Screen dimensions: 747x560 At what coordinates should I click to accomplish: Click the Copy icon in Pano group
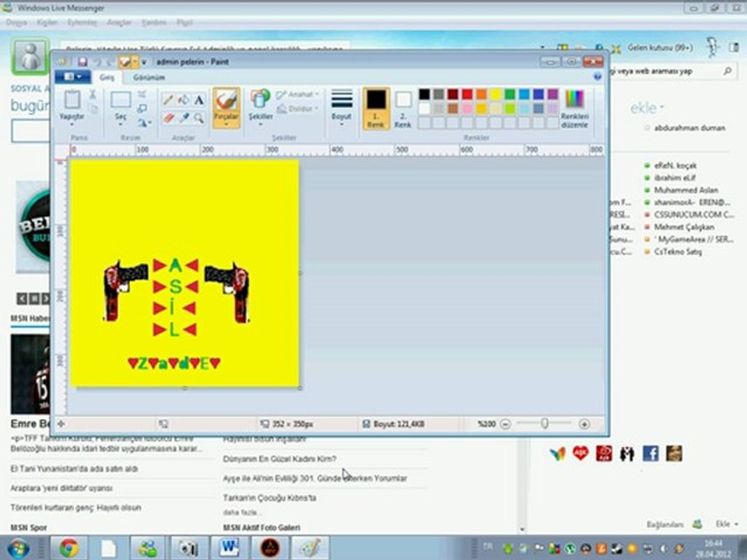tap(93, 110)
